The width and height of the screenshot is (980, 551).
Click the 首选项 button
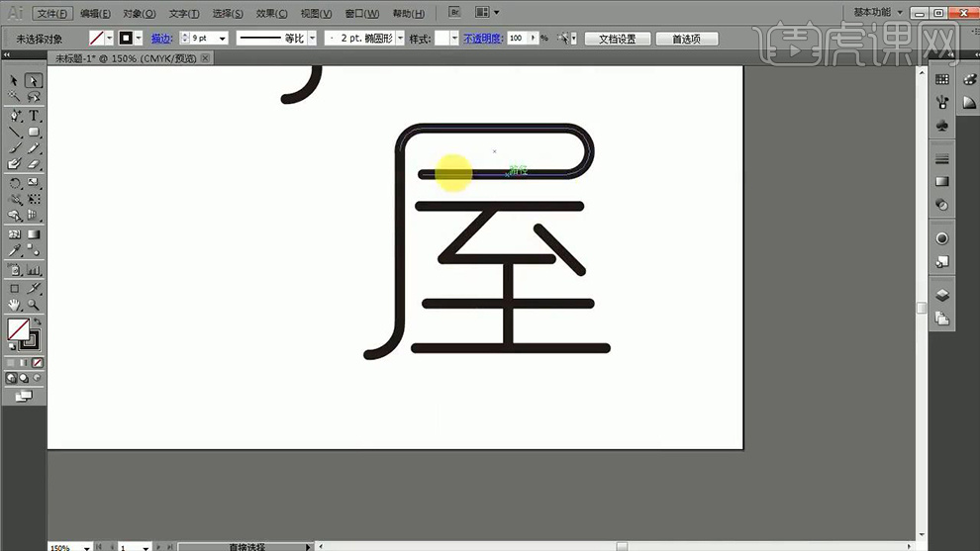685,39
